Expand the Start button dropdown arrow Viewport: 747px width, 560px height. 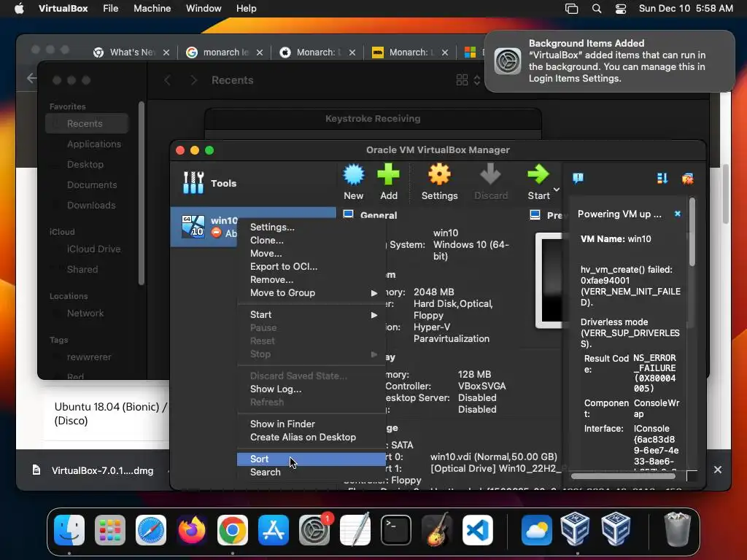(556, 190)
